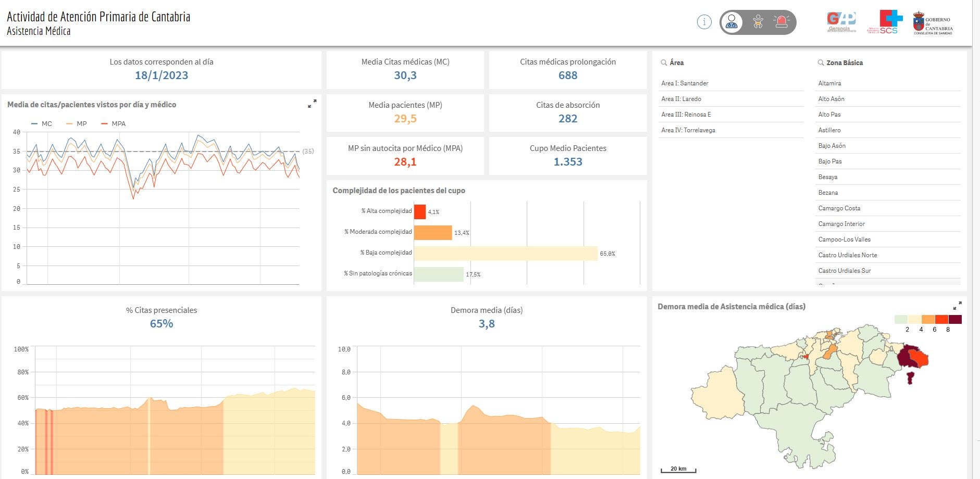Switch to the emergency siren icon

[x=781, y=22]
